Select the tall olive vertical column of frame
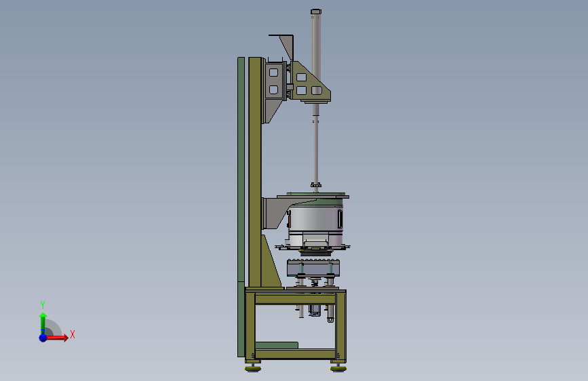 pyautogui.click(x=254, y=172)
